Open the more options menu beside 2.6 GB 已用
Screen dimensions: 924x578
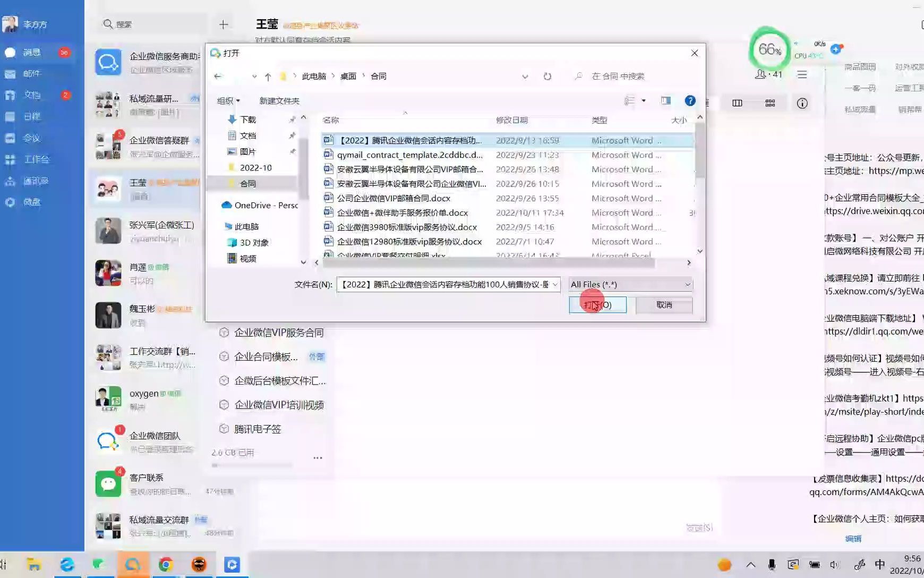coord(318,458)
